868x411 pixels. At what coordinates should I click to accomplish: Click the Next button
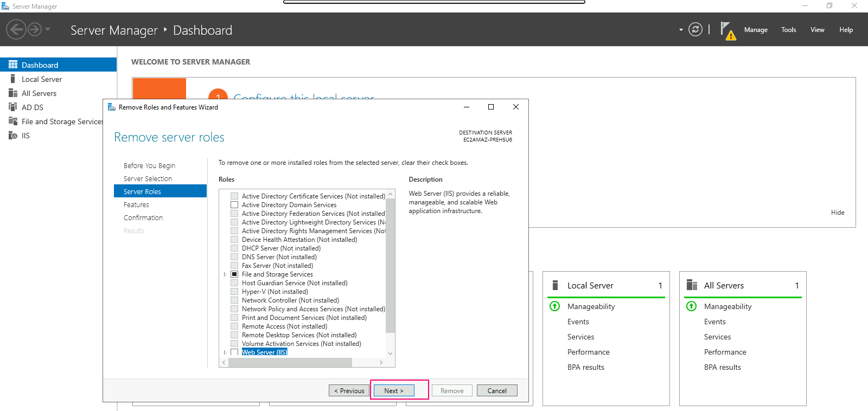[x=394, y=390]
